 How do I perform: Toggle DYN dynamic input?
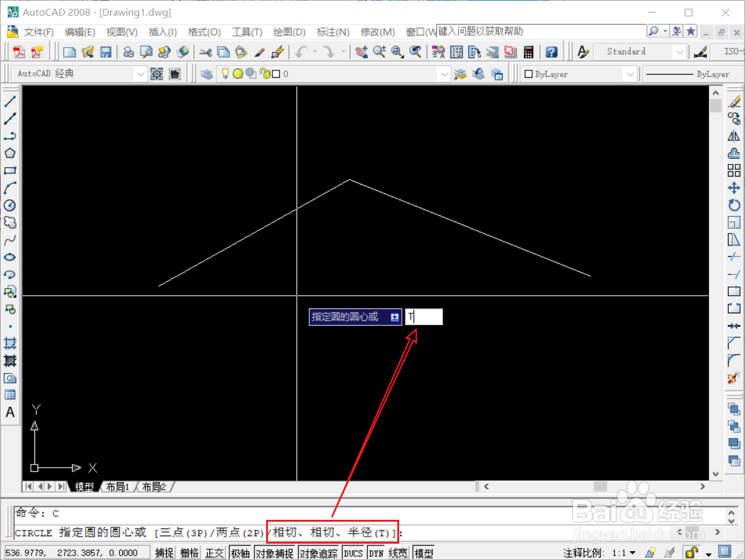tap(377, 553)
